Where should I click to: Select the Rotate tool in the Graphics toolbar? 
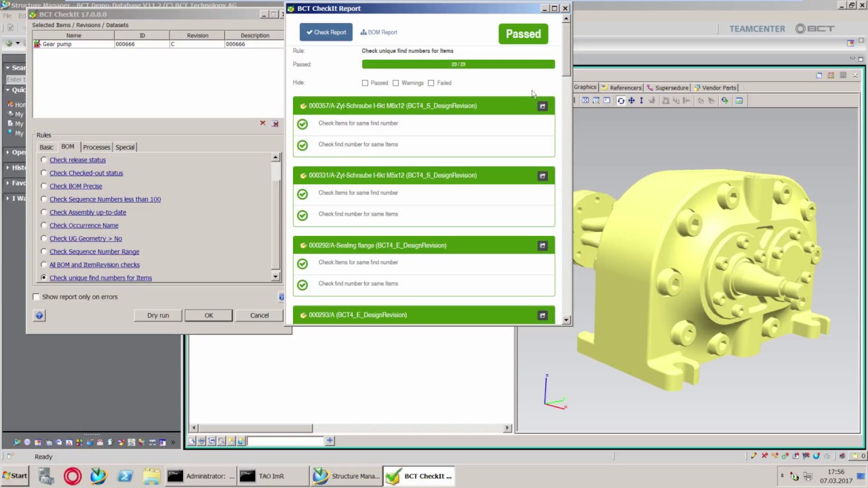pos(620,101)
